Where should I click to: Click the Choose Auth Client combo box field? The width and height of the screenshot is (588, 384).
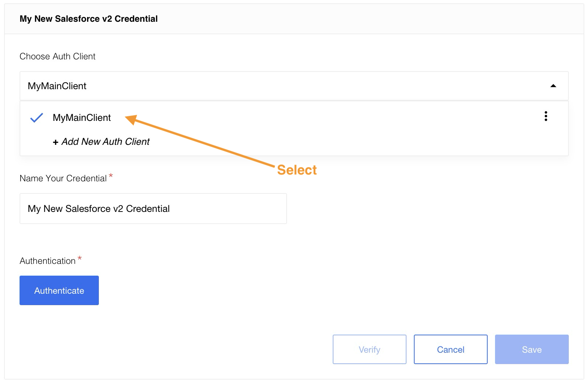280,86
